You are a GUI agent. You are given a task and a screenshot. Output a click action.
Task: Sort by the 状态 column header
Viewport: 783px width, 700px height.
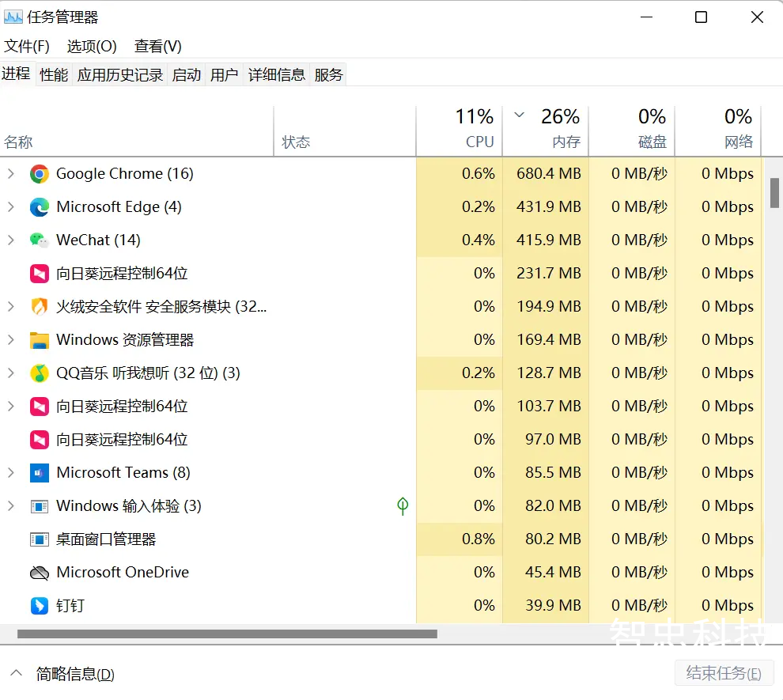(345, 131)
